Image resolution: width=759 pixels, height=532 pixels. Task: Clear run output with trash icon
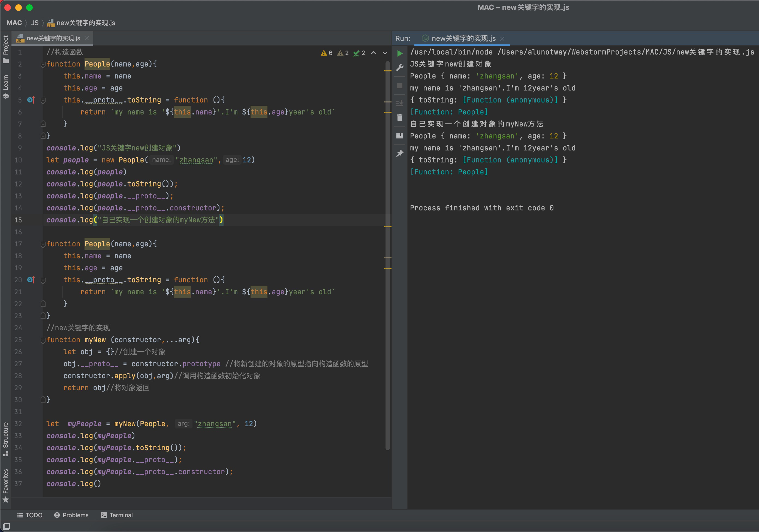400,118
